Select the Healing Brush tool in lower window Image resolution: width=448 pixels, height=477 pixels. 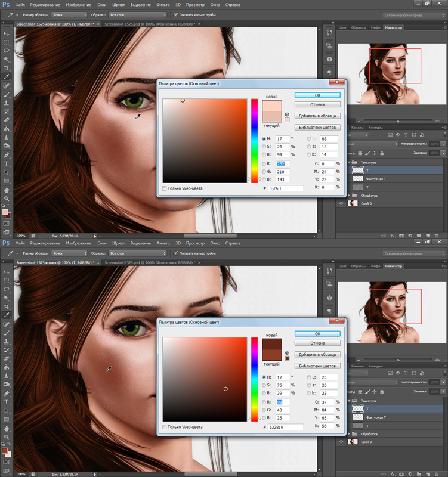tap(7, 324)
